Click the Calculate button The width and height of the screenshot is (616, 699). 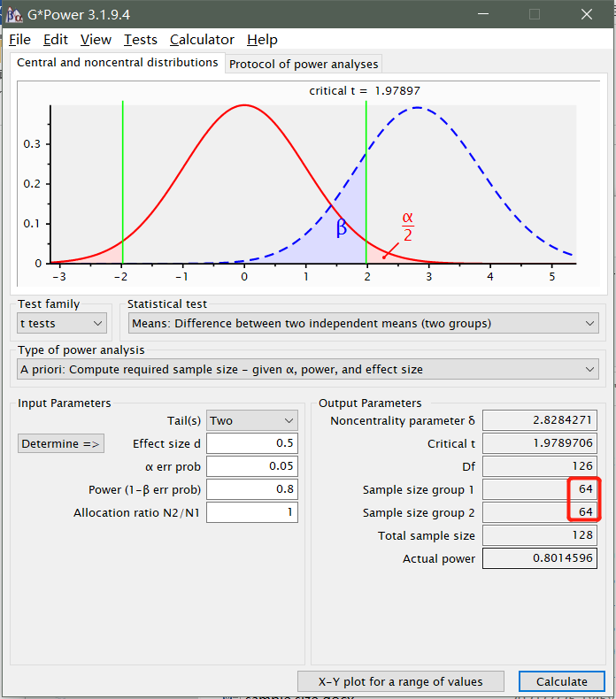pyautogui.click(x=562, y=681)
